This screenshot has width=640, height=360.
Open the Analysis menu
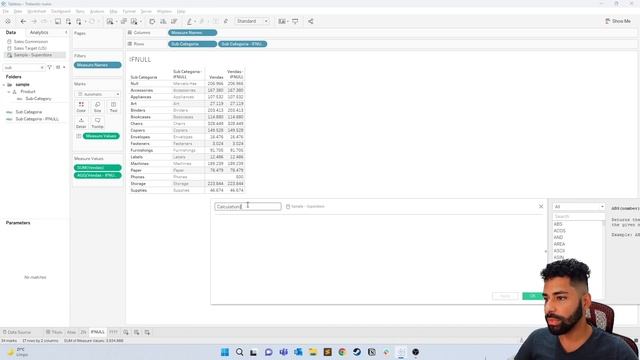coord(97,11)
